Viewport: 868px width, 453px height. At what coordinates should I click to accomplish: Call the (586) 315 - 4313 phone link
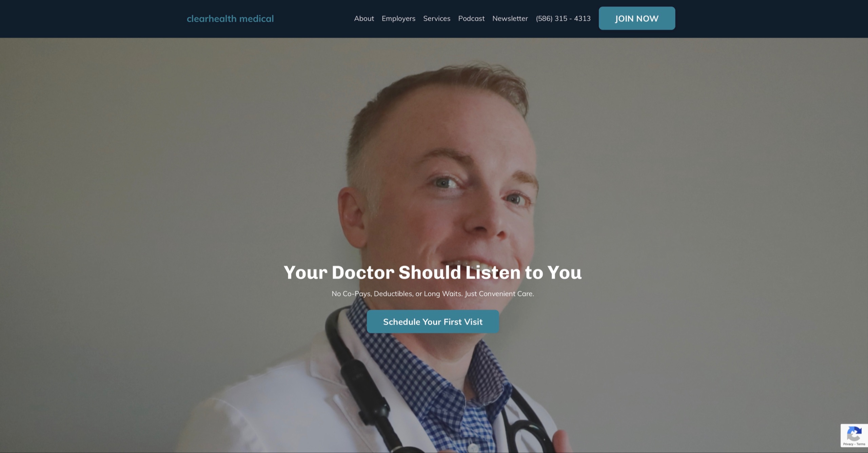(x=563, y=18)
